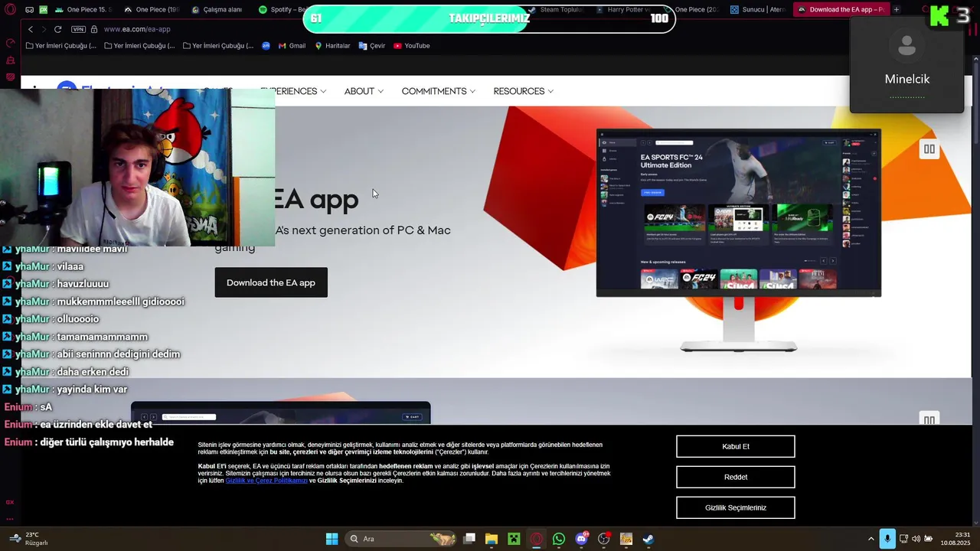Expand the ABOUT navigation menu
The image size is (980, 551).
(x=364, y=91)
